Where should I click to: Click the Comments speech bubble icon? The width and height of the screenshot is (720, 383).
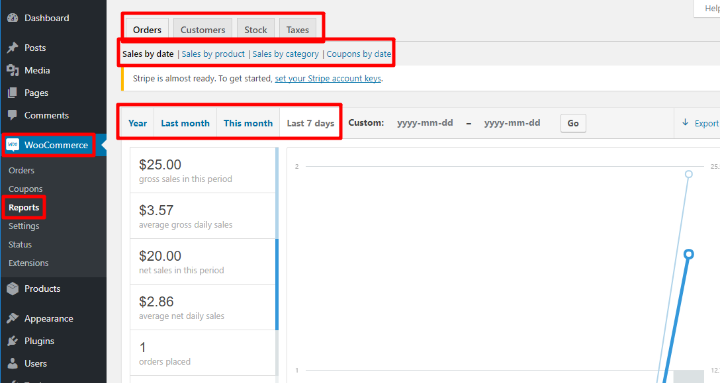(x=12, y=115)
